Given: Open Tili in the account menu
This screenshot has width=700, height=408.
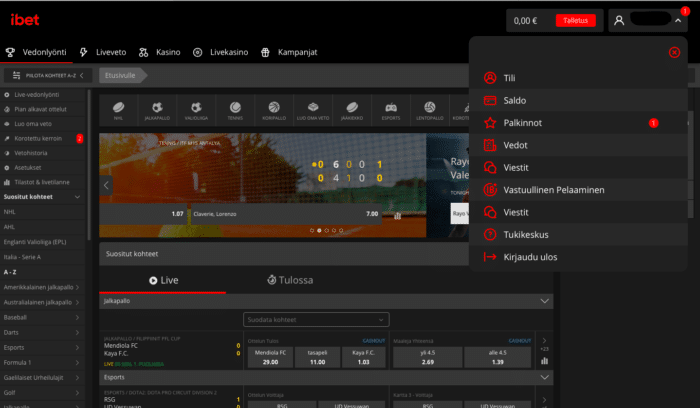Looking at the screenshot, I should click(578, 78).
